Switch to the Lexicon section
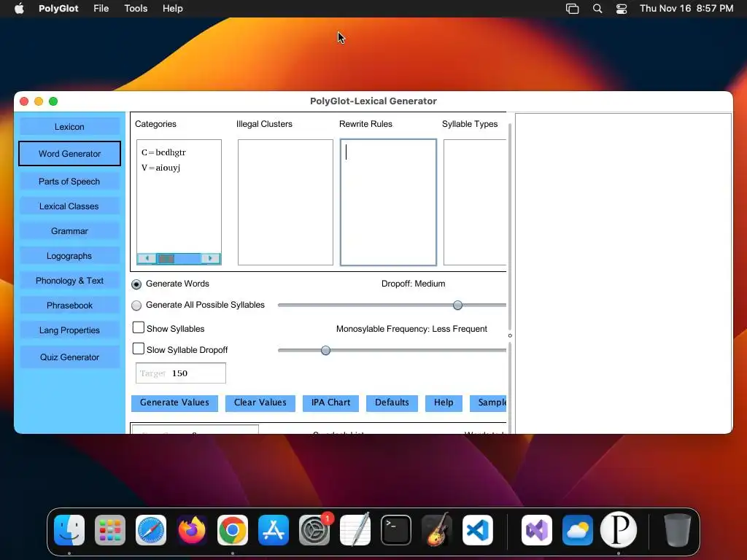747x560 pixels. point(69,127)
